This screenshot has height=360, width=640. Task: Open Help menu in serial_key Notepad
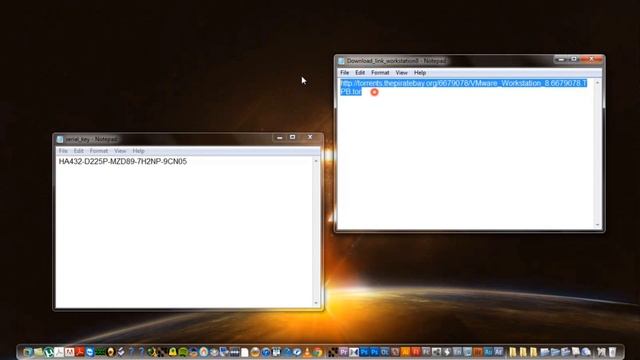point(138,151)
